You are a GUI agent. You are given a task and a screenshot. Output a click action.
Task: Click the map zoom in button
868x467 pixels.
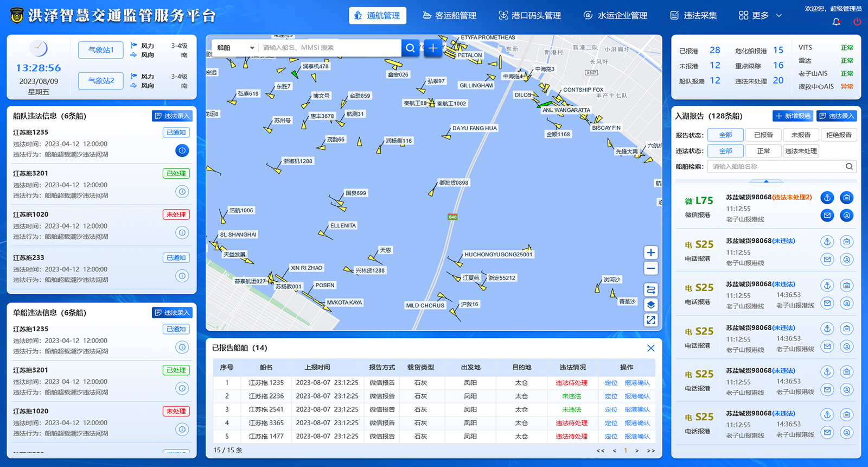coord(651,253)
